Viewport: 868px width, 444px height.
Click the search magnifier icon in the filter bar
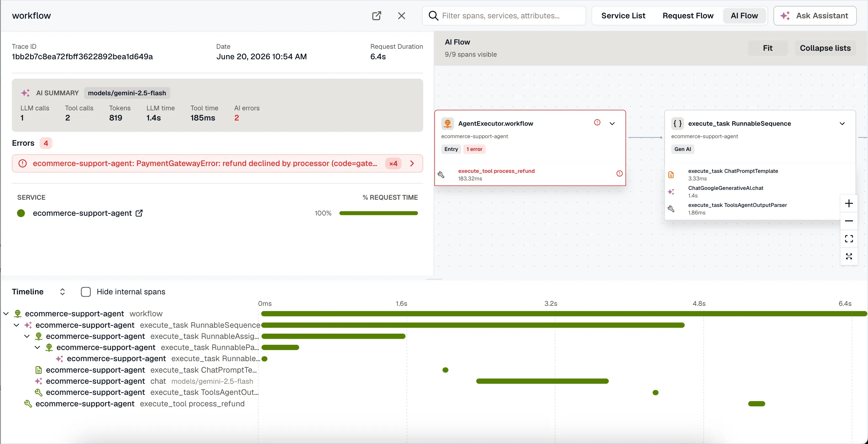(433, 15)
